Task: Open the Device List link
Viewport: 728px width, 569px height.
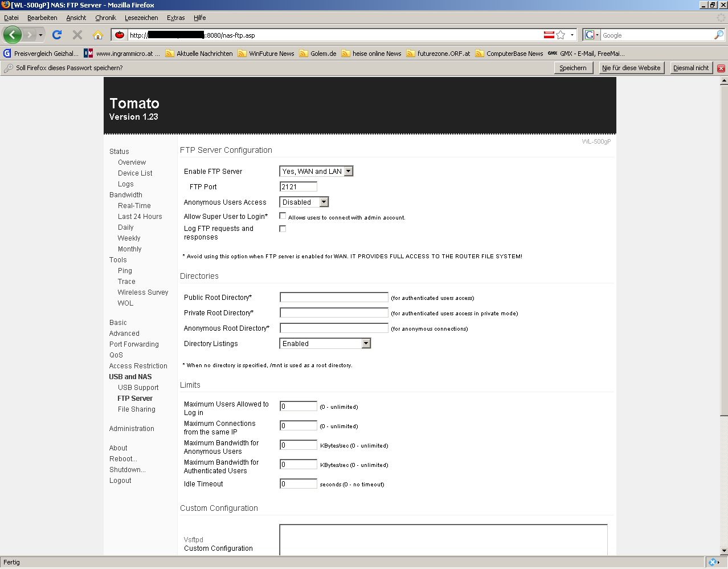Action: tap(135, 173)
